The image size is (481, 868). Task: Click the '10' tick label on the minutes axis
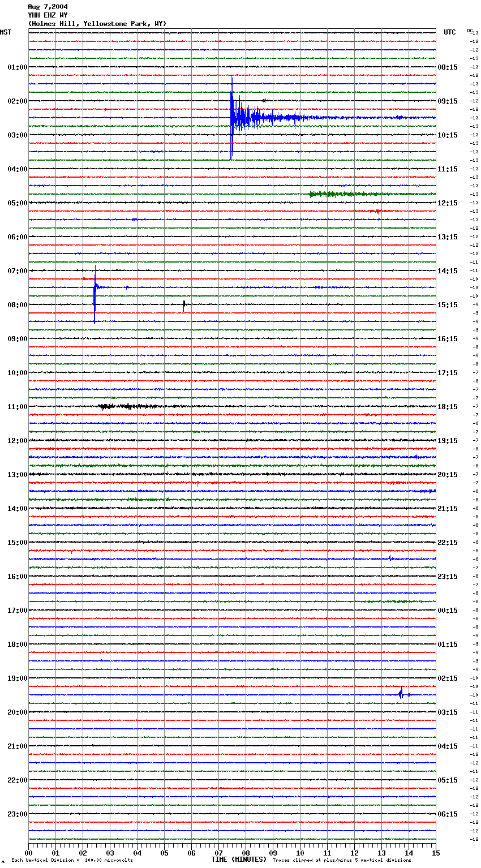(x=300, y=853)
